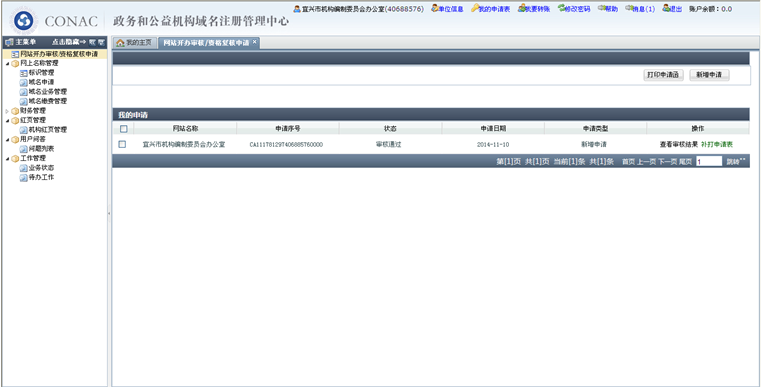
Task: Click the first tree icon beside 点击隐藏
Action: (92, 42)
